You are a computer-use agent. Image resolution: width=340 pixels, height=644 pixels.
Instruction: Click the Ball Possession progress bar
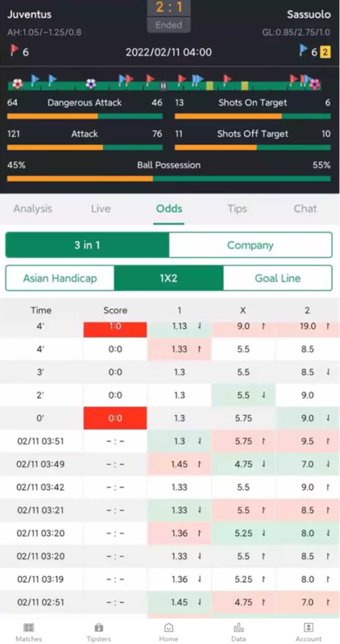click(x=169, y=178)
